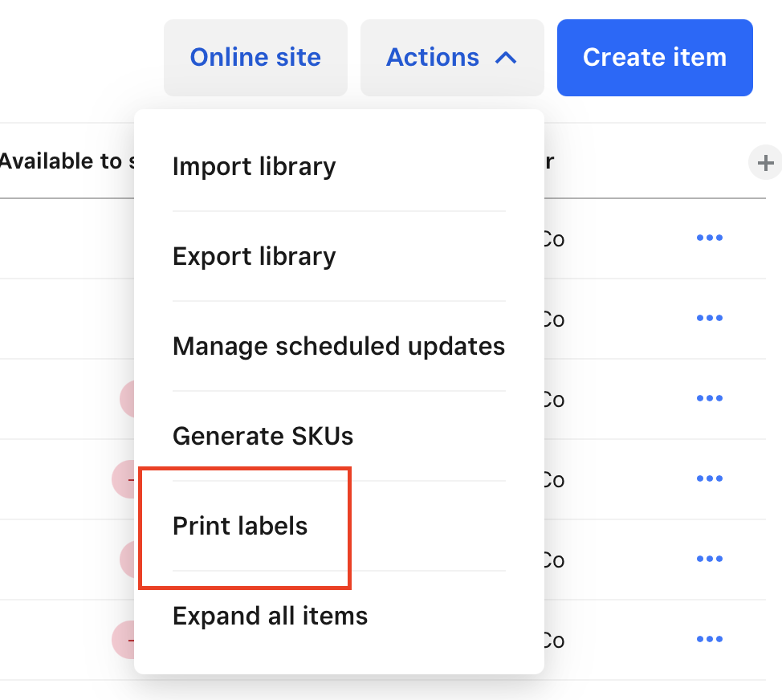The width and height of the screenshot is (782, 700).
Task: Add a column with the plus icon
Action: coord(765,164)
